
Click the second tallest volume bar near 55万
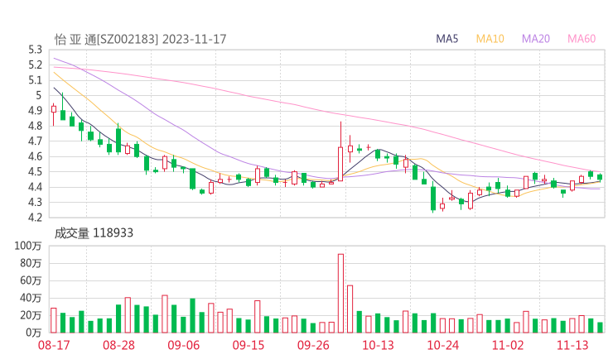(x=350, y=309)
